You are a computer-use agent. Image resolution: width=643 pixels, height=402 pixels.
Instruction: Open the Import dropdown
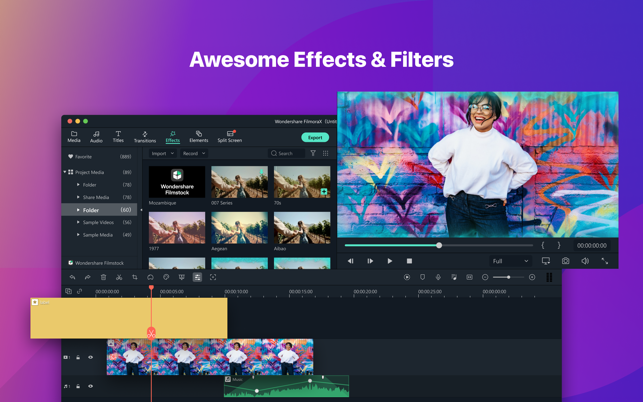click(162, 153)
